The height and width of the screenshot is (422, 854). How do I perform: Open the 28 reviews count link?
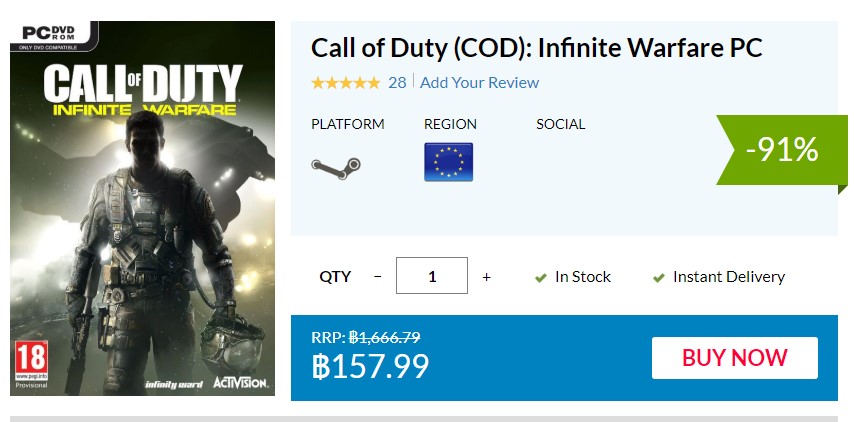tap(397, 83)
